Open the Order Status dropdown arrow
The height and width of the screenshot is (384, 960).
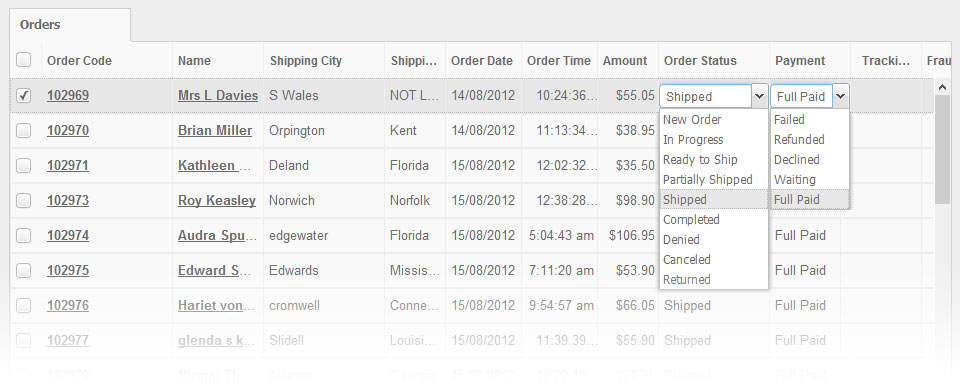tap(760, 96)
